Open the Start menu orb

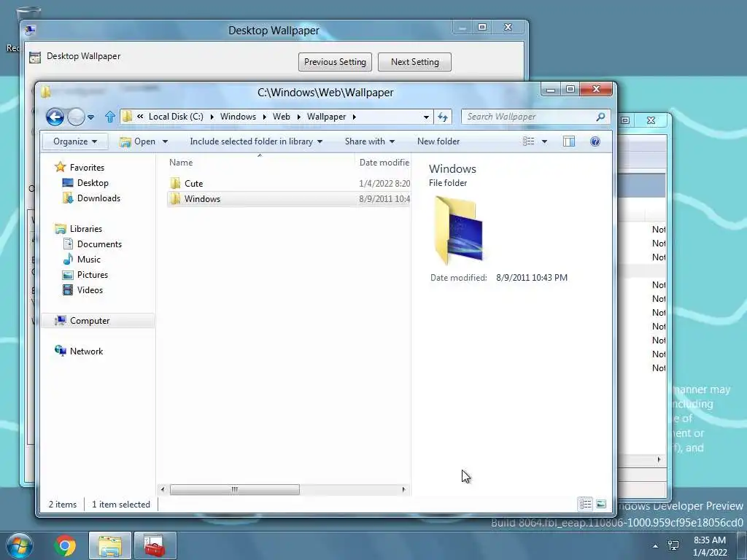click(x=20, y=545)
